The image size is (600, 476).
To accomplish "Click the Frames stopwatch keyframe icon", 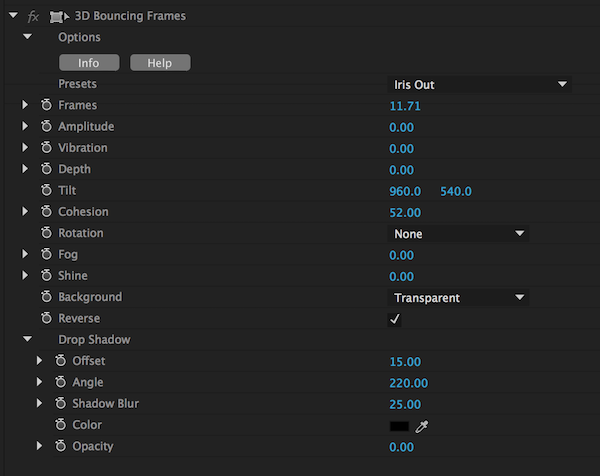I will pos(46,106).
